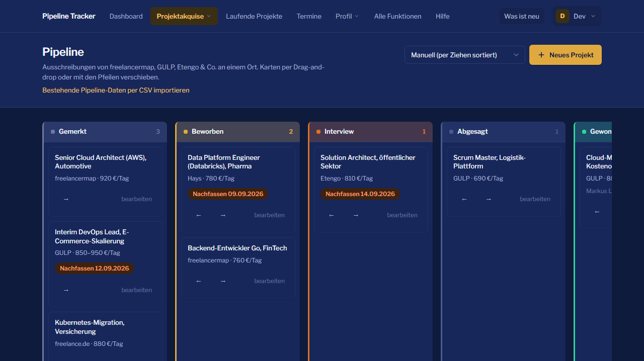Click the Abgesagt column header

point(504,132)
